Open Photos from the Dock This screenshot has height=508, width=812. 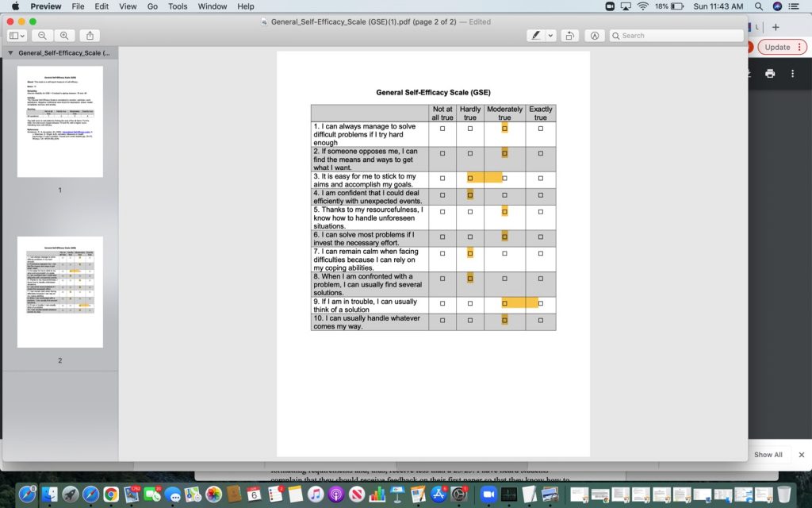pyautogui.click(x=213, y=494)
